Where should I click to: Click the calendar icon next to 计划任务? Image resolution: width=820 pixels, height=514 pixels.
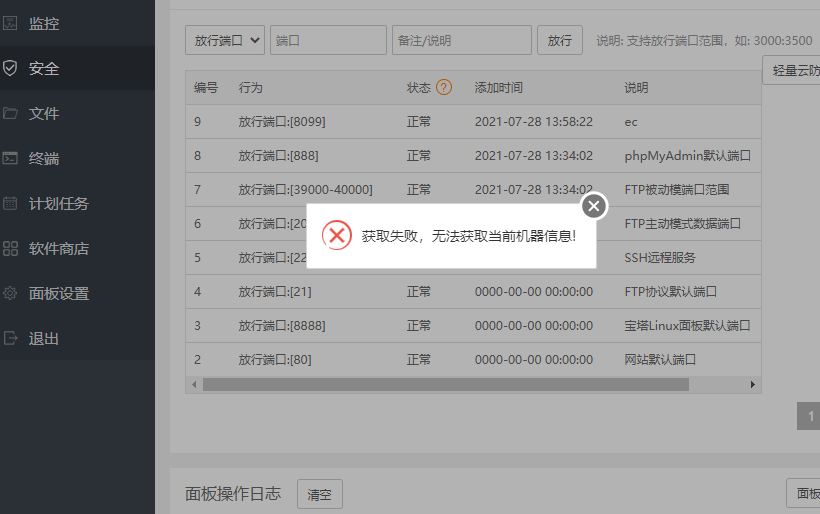click(x=10, y=203)
